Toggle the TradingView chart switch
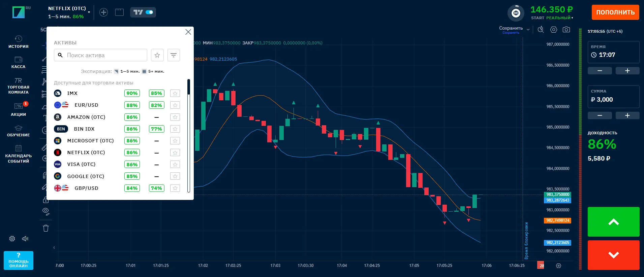Viewport: 644px width, 277px height. (x=143, y=12)
